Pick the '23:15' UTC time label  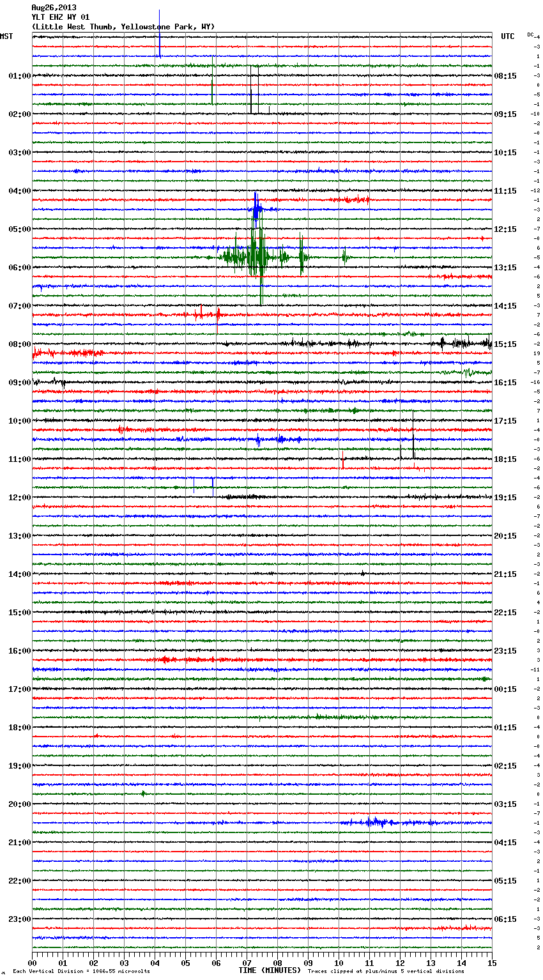pos(505,651)
